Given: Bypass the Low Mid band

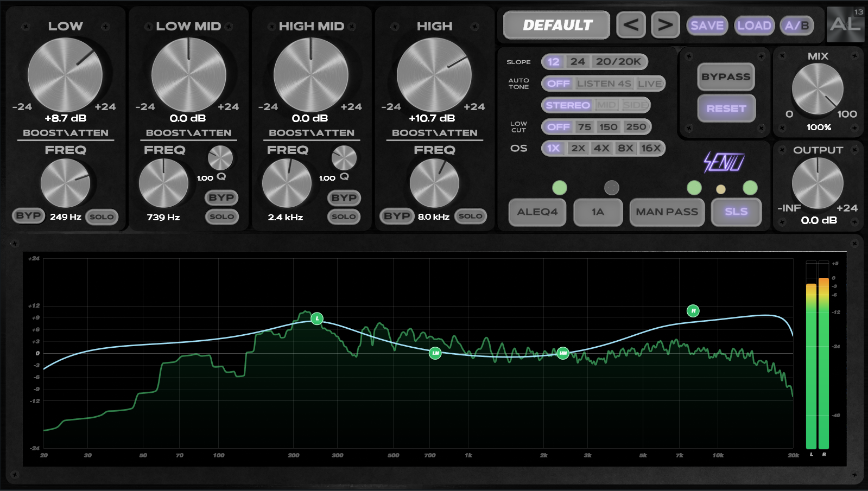Looking at the screenshot, I should coord(221,197).
